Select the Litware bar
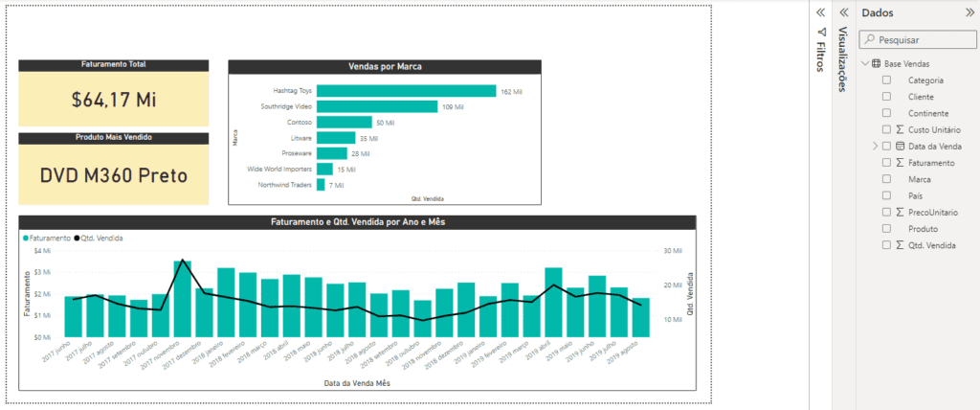The height and width of the screenshot is (410, 980). tap(336, 138)
